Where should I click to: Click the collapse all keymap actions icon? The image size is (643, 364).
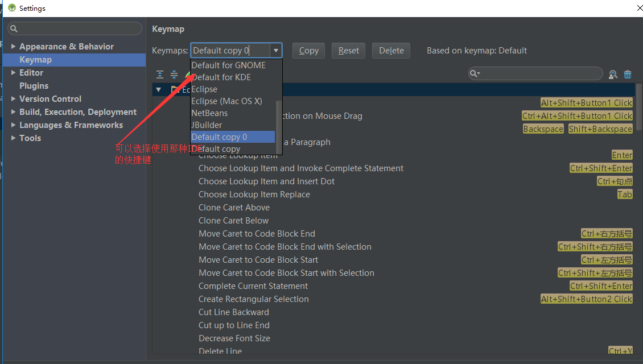pyautogui.click(x=174, y=75)
